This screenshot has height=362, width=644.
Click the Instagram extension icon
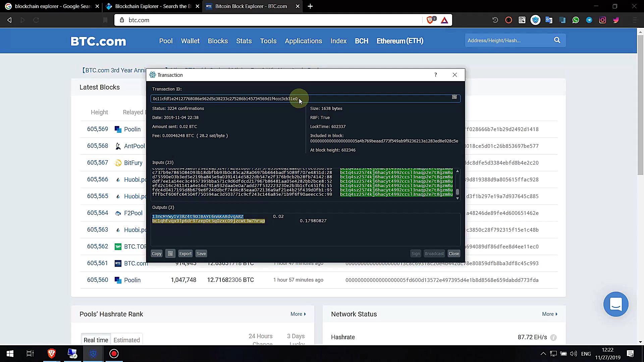(x=602, y=20)
